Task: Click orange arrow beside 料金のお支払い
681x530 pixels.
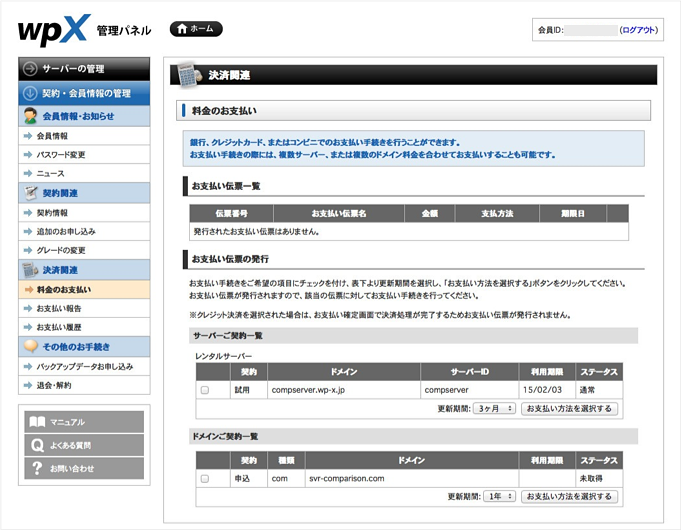Action: click(x=29, y=290)
